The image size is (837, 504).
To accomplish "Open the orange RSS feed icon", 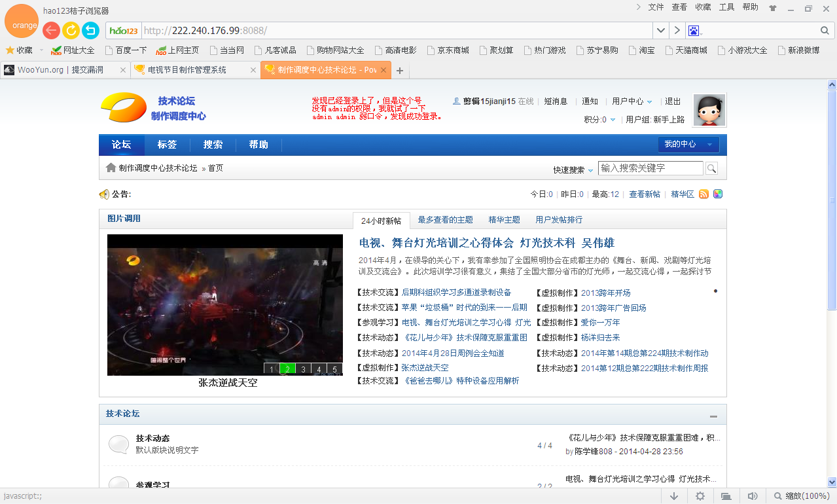I will (x=704, y=194).
